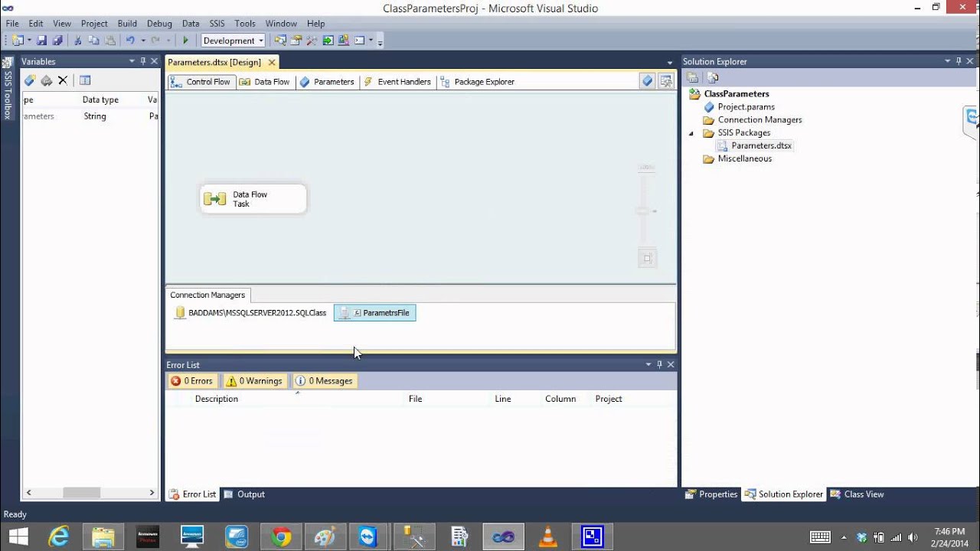Cut selection using the scissors icon
Image resolution: width=980 pixels, height=551 pixels.
pos(77,41)
